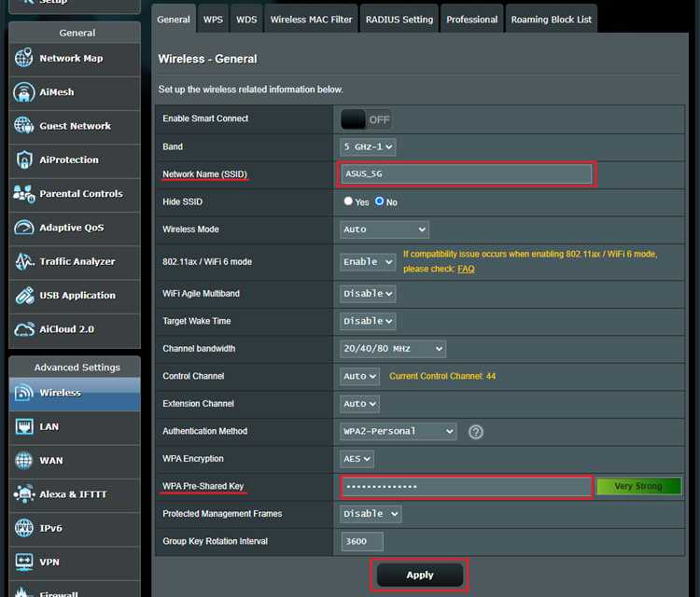
Task: Open Parental Controls icon
Action: pyautogui.click(x=23, y=194)
